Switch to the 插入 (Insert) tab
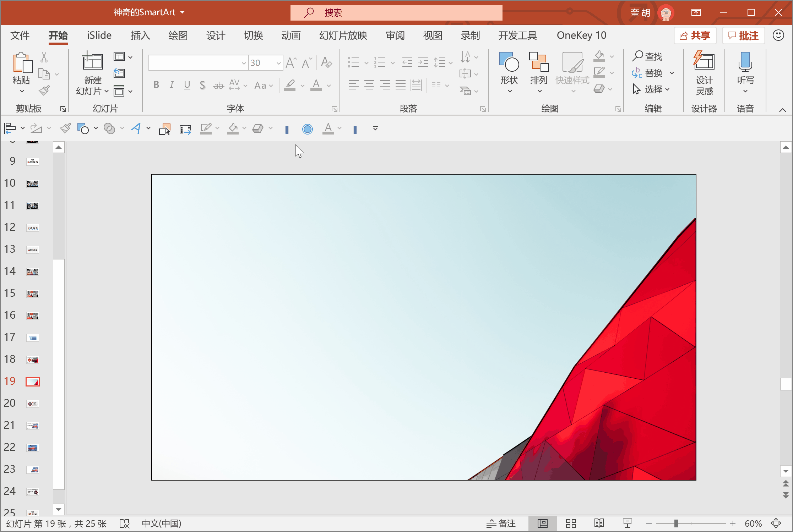793x532 pixels. click(140, 35)
